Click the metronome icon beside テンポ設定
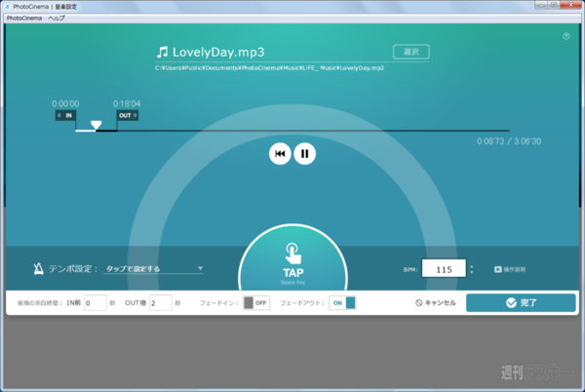The height and width of the screenshot is (392, 585). pos(38,268)
